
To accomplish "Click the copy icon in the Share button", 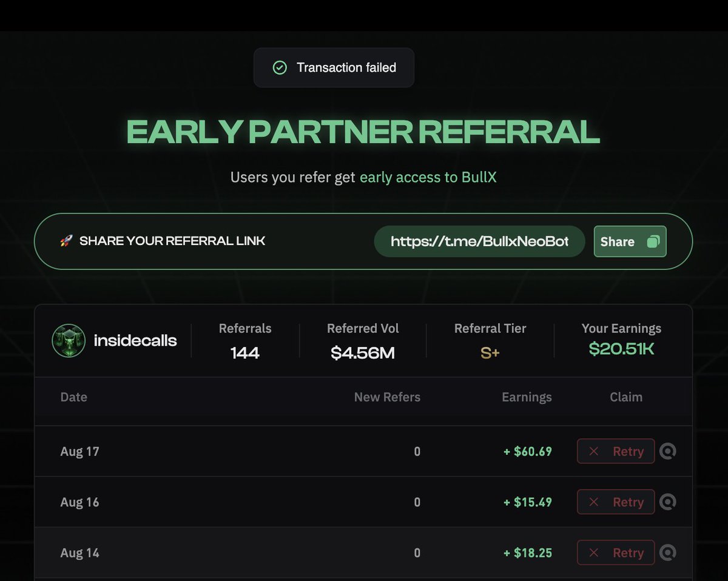I will (653, 241).
